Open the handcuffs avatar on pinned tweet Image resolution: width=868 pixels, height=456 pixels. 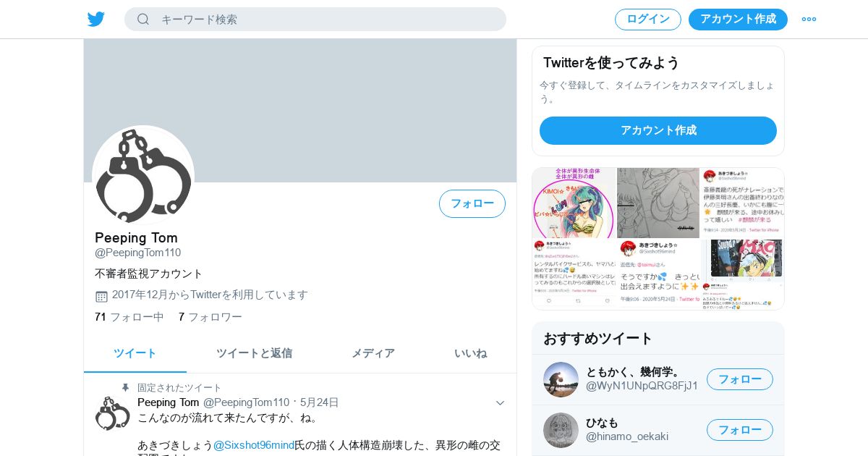(x=113, y=413)
